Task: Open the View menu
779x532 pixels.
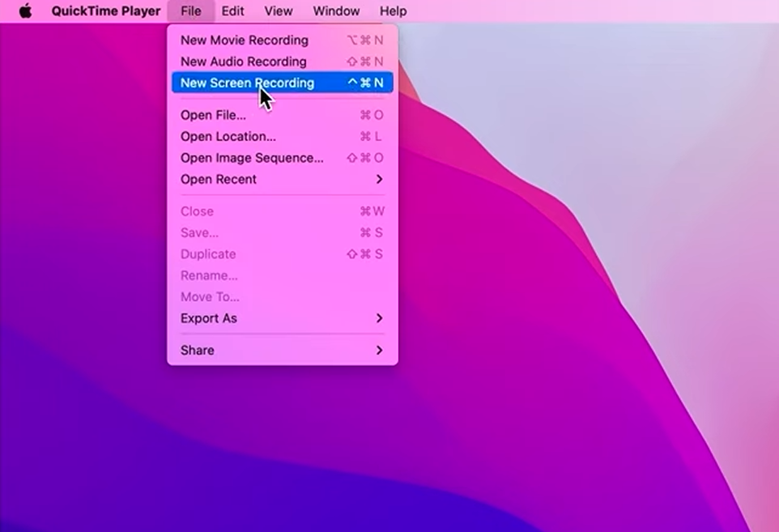Action: (278, 11)
